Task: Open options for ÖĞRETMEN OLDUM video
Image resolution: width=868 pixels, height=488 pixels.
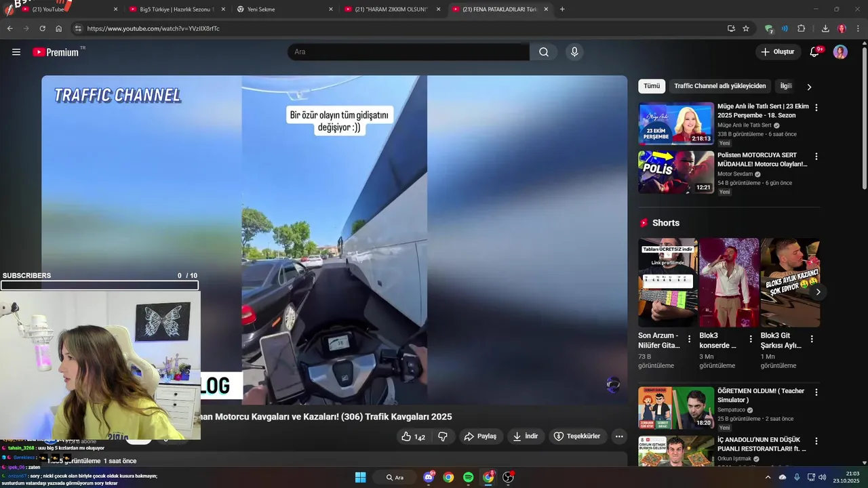Action: pos(816,392)
